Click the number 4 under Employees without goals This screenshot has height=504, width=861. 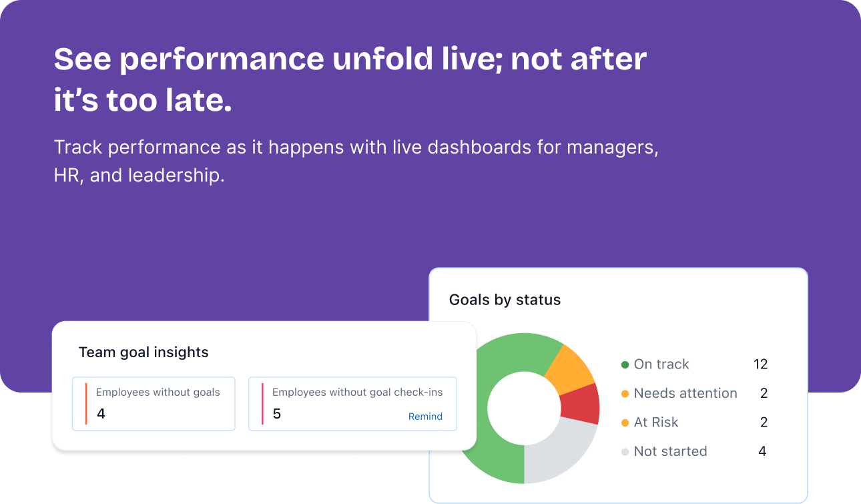[x=101, y=414]
